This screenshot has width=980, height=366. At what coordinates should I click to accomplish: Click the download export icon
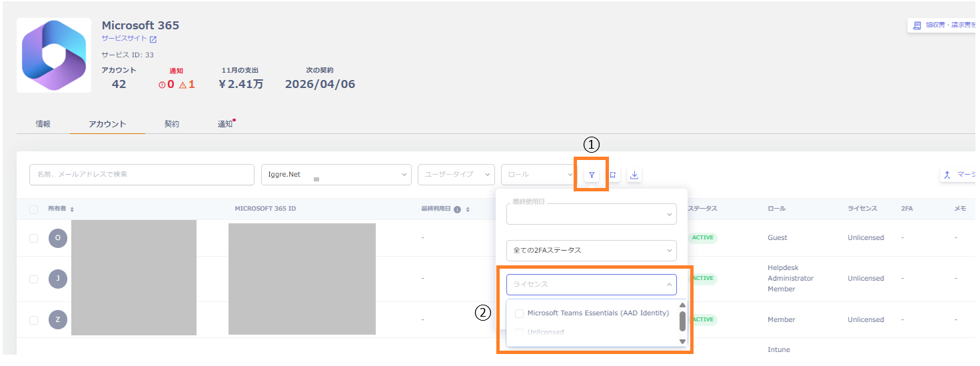point(634,175)
